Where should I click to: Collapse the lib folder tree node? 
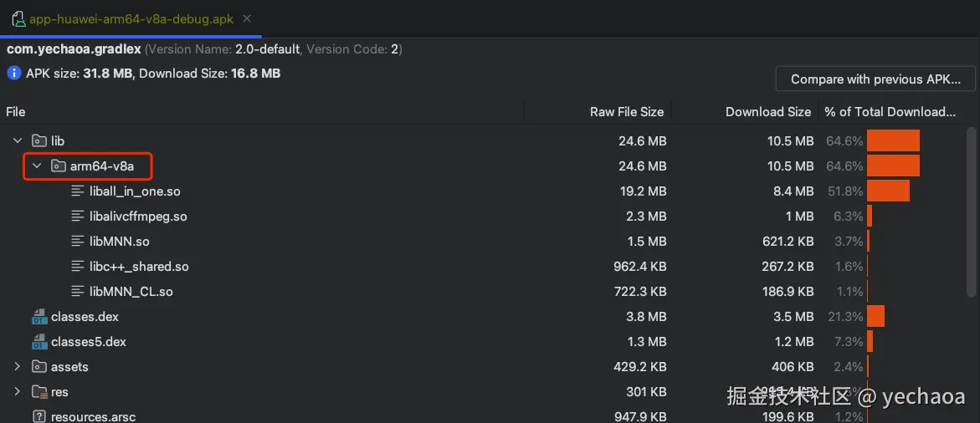pos(18,141)
